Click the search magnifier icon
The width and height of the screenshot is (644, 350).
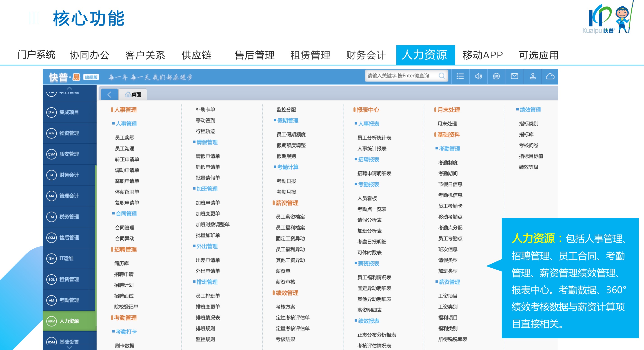[x=442, y=76]
